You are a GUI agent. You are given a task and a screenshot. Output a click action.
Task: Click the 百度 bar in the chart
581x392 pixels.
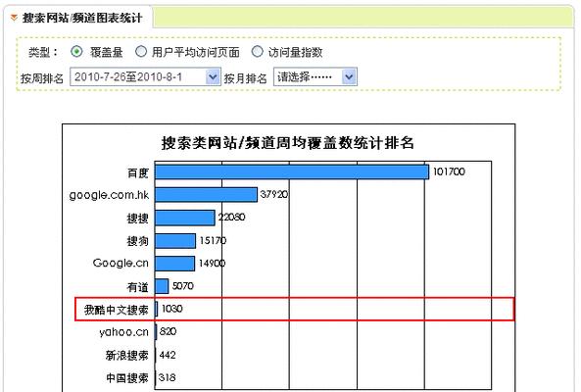coord(292,172)
